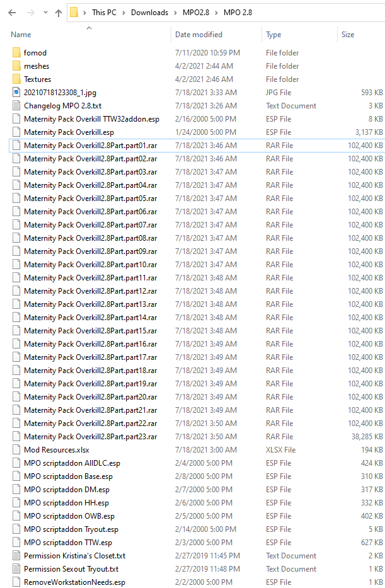The image size is (385, 588).
Task: Select MPO scriptaddon AllDLC.esp file icon
Action: [x=16, y=463]
